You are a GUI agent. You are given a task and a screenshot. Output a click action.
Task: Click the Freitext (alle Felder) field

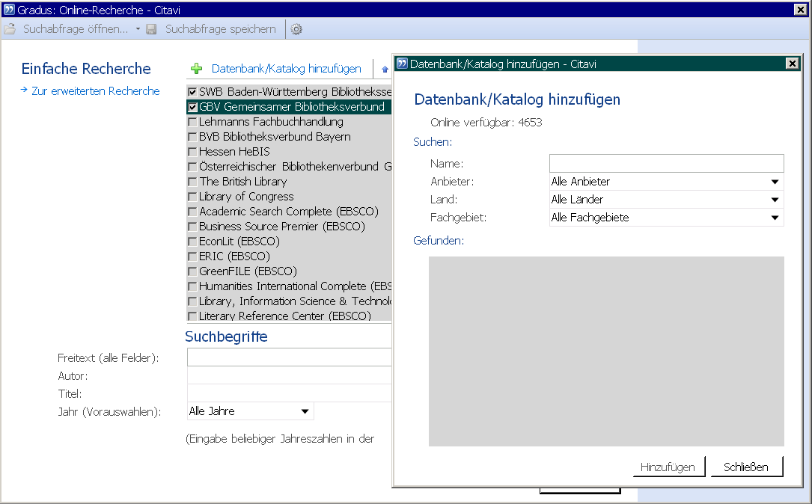289,357
